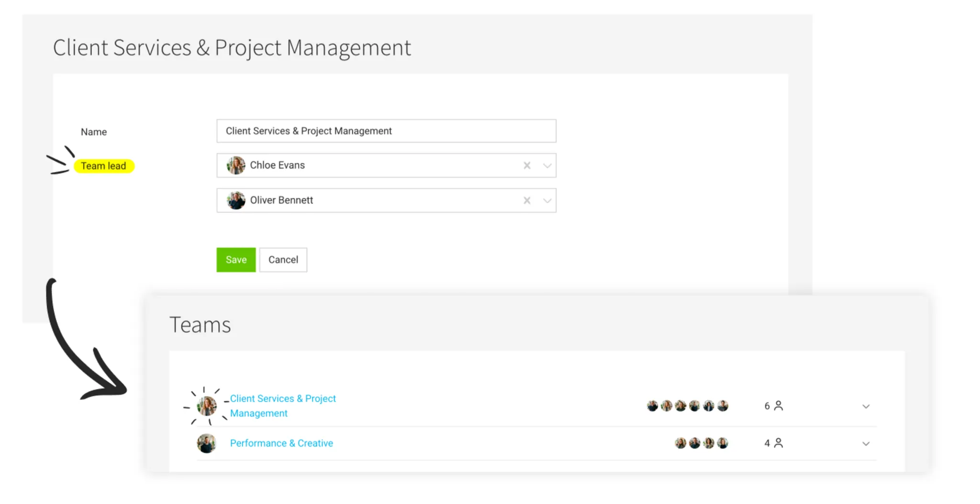This screenshot has height=504, width=980.
Task: Click the person icon next to 4
Action: 779,443
